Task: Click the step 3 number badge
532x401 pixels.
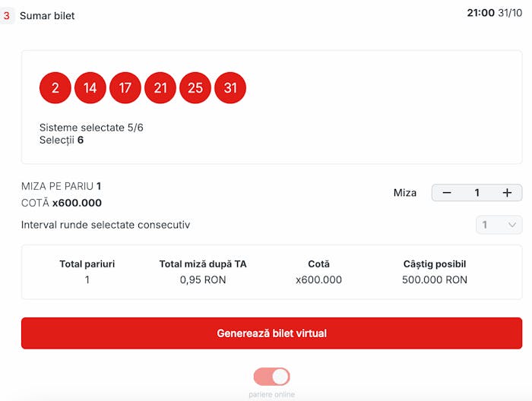Action: 6,16
